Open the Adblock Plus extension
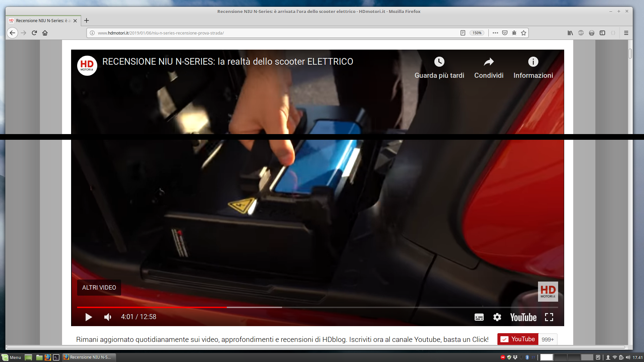Image resolution: width=644 pixels, height=362 pixels. click(581, 33)
